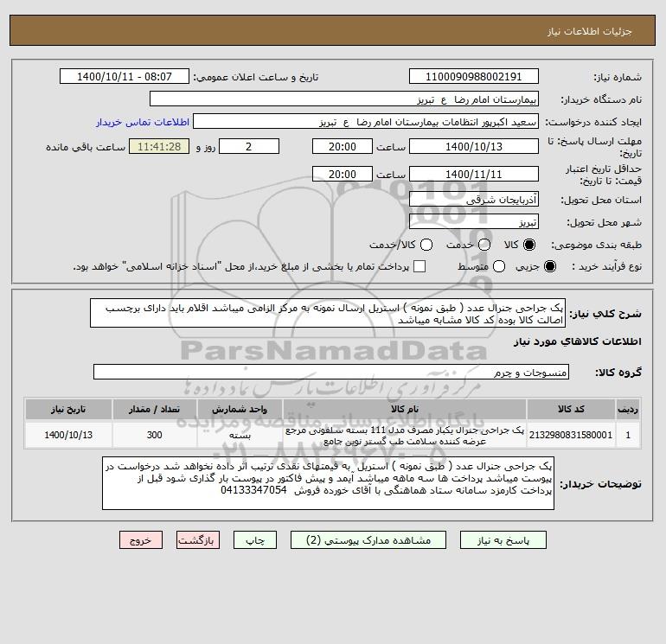
Task: Click unit cell بسته
Action: pyautogui.click(x=240, y=435)
